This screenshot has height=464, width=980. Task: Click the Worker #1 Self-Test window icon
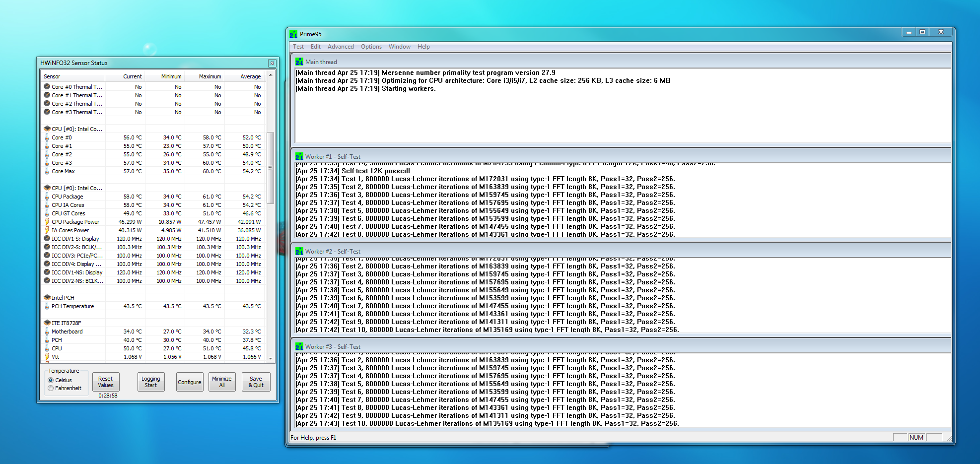299,157
